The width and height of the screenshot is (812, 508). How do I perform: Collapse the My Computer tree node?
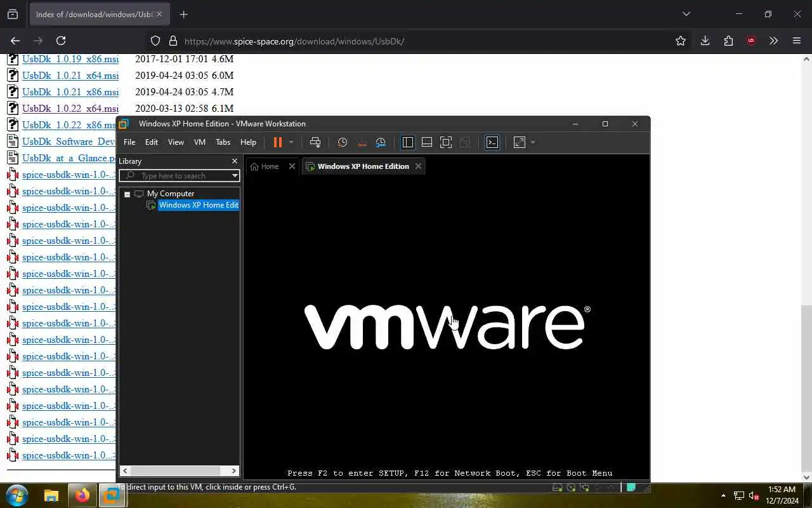[x=127, y=194]
